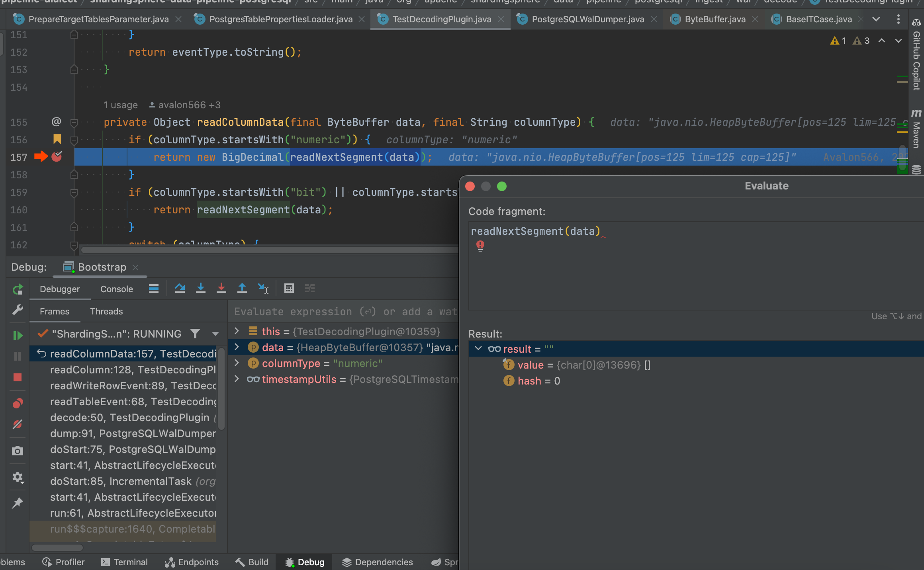Open View Breakpoints icon
924x570 pixels.
tap(18, 404)
